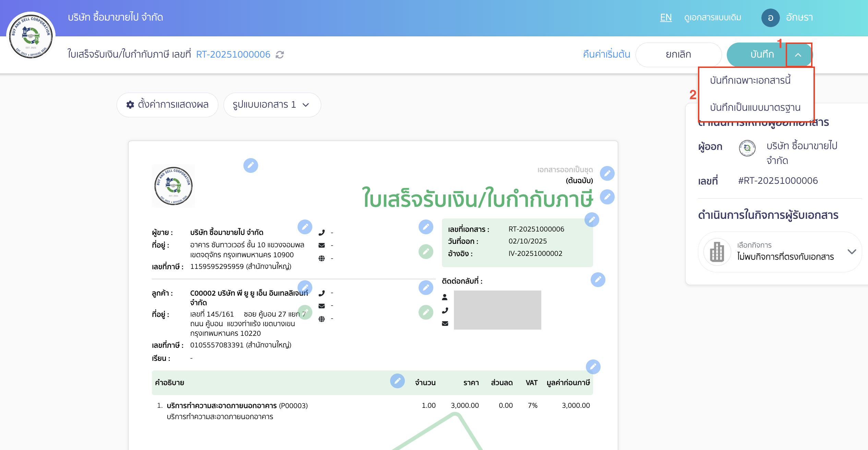Edit the items table header with its pencil icon
Image resolution: width=868 pixels, height=450 pixels.
[x=397, y=381]
